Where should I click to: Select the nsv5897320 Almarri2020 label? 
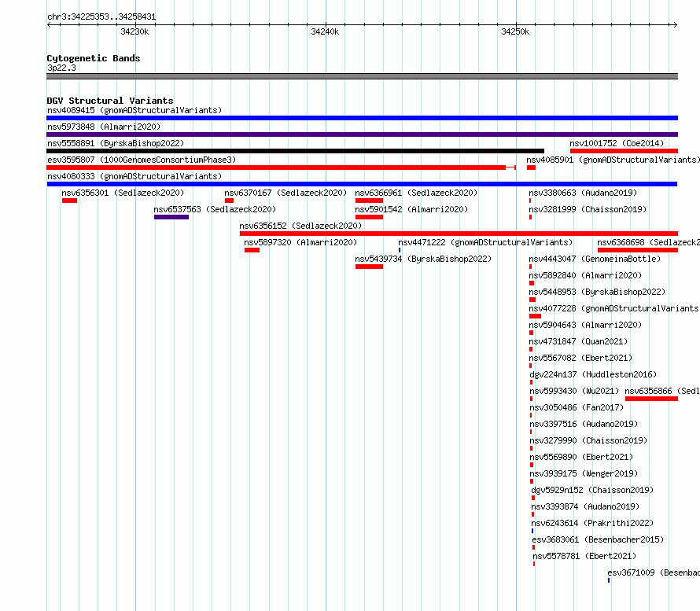(x=300, y=242)
